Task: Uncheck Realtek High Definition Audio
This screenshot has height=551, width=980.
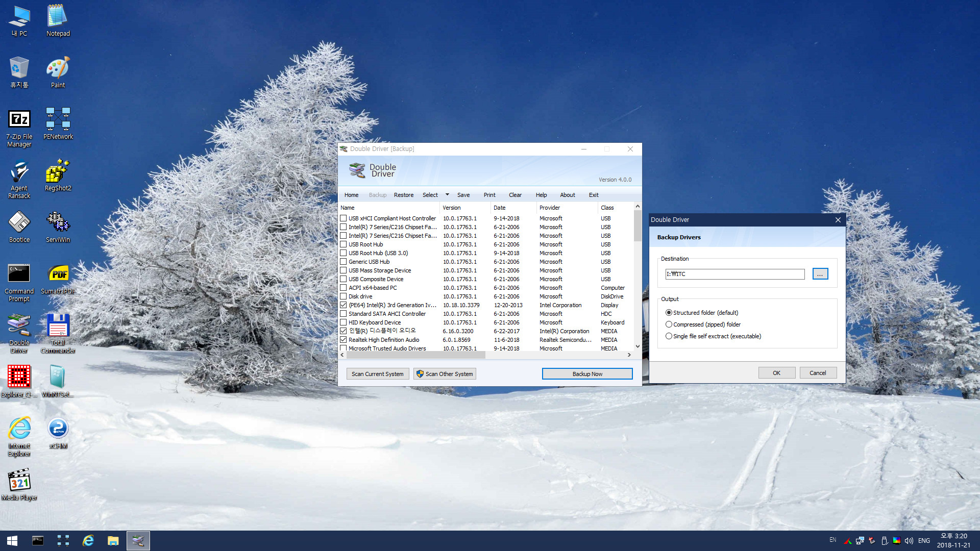Action: [x=344, y=340]
